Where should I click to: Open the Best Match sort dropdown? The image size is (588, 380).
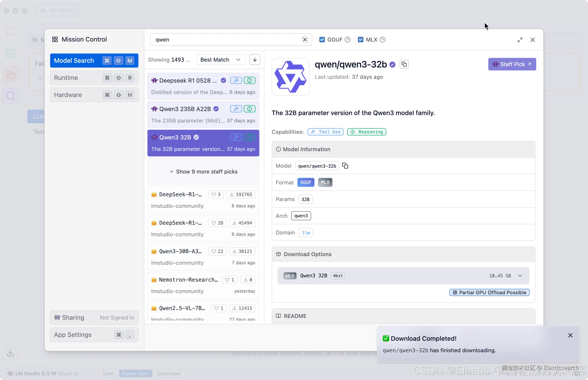[x=220, y=60]
